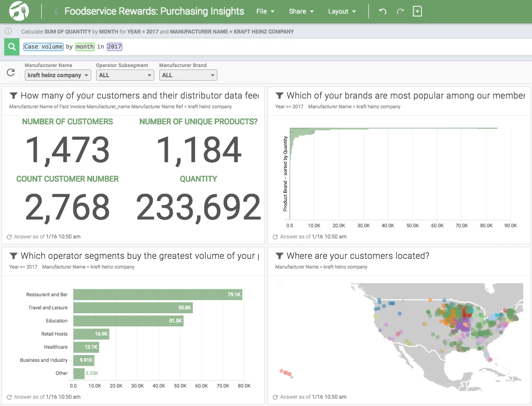This screenshot has height=406, width=532.
Task: Click the 233,692 quantity value
Action: point(199,207)
